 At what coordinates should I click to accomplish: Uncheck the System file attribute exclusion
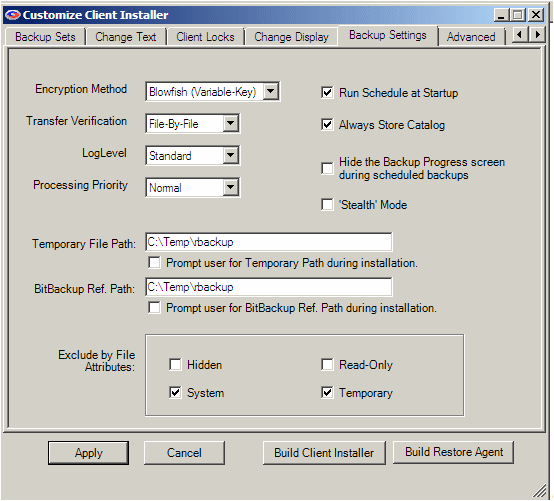tap(175, 393)
